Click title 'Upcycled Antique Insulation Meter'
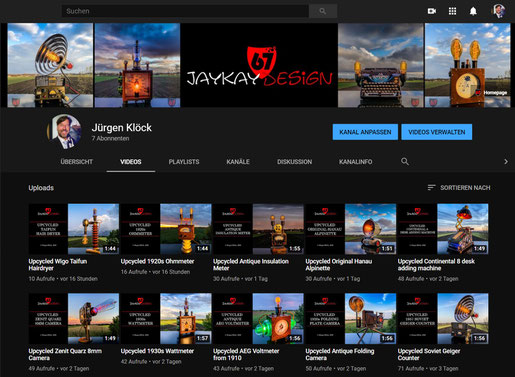 click(251, 265)
